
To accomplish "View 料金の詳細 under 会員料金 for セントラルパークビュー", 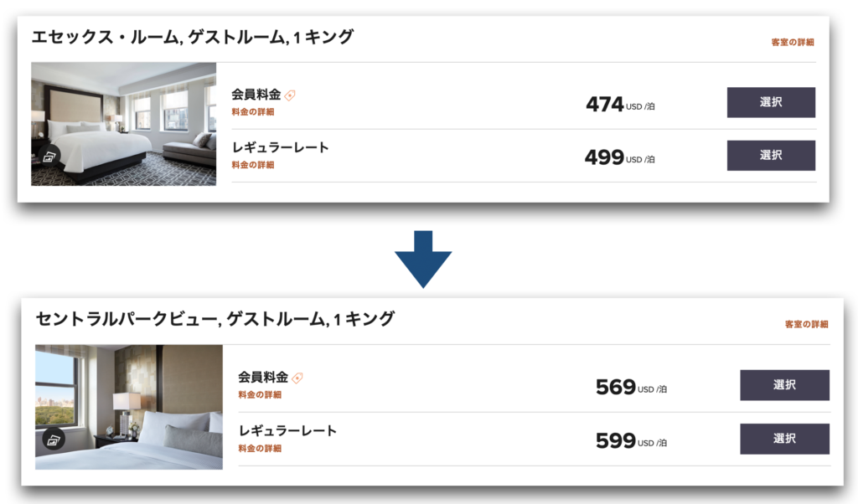I will (260, 395).
